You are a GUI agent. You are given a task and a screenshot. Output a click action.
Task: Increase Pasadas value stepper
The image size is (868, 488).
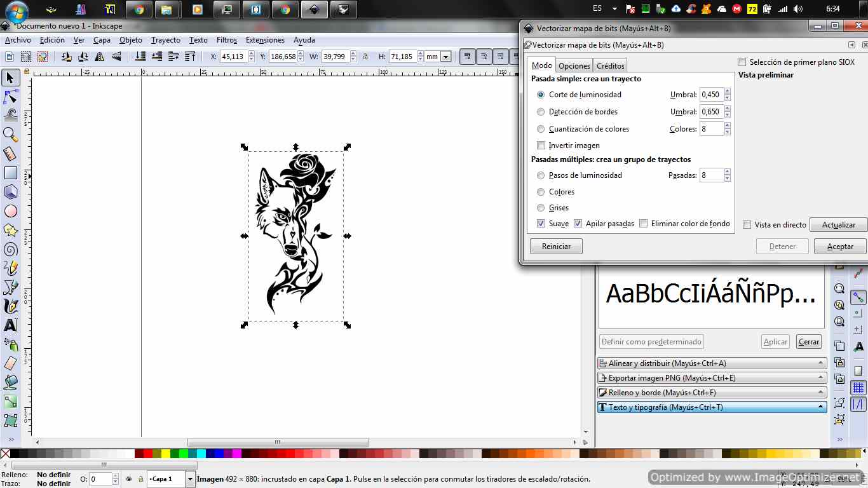click(x=727, y=172)
